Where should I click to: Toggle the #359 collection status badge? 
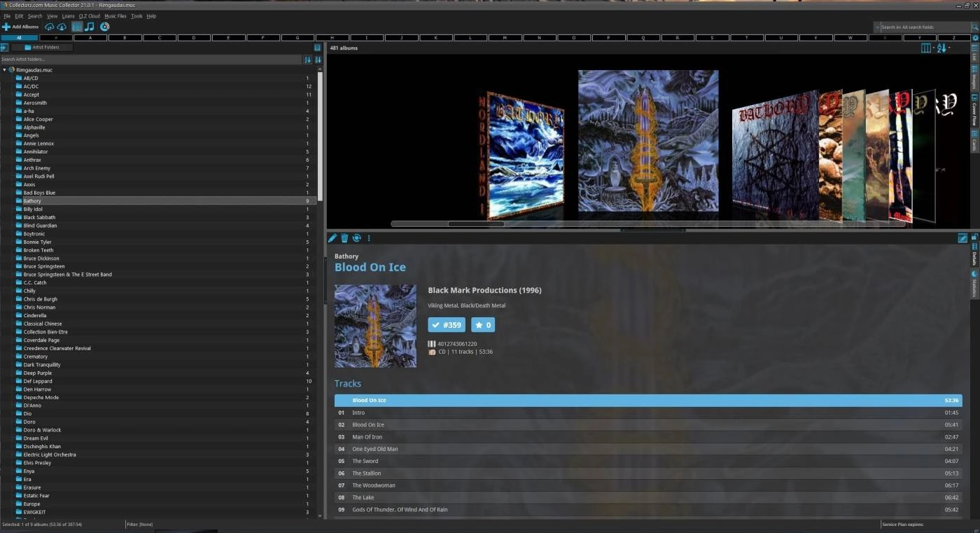[x=447, y=325]
